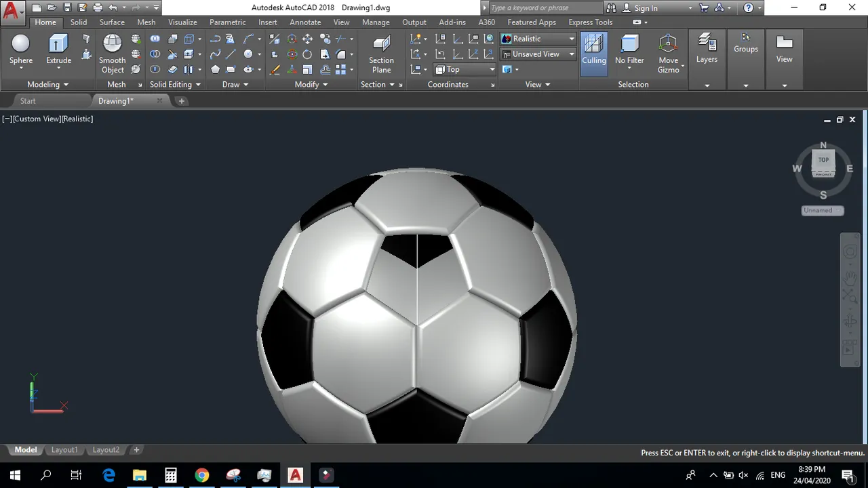The width and height of the screenshot is (868, 488).
Task: Open the Realistic visual style dropdown
Action: [x=538, y=39]
